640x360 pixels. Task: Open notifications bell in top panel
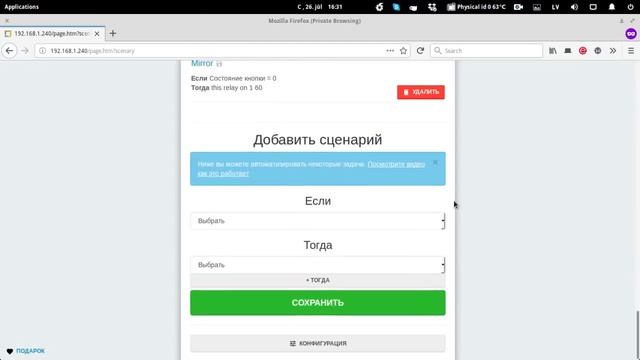(x=612, y=7)
